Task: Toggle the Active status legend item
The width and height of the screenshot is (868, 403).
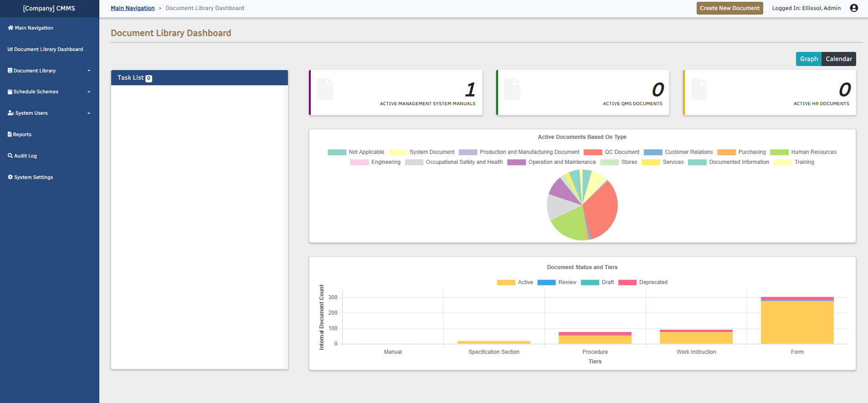Action: point(515,282)
